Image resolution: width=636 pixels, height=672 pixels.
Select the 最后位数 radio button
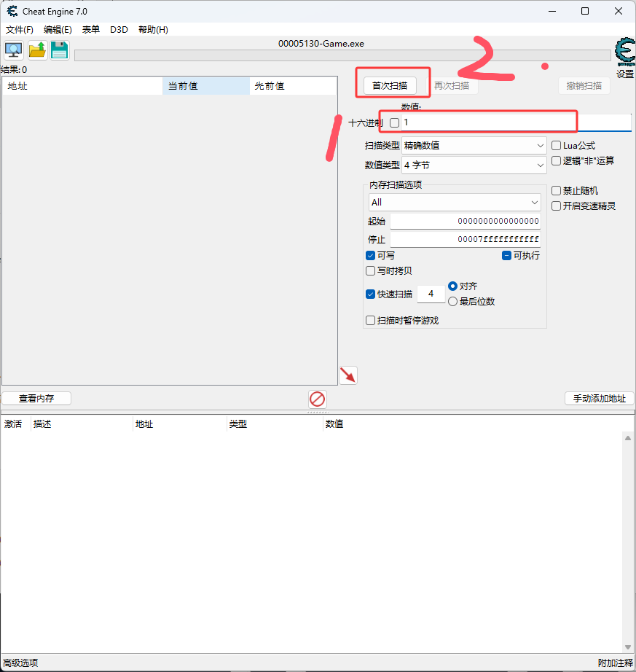pos(452,302)
